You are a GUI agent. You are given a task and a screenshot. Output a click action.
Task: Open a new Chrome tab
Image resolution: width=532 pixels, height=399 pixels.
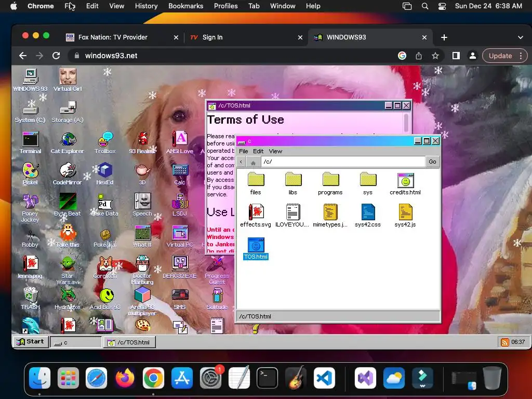(x=444, y=37)
